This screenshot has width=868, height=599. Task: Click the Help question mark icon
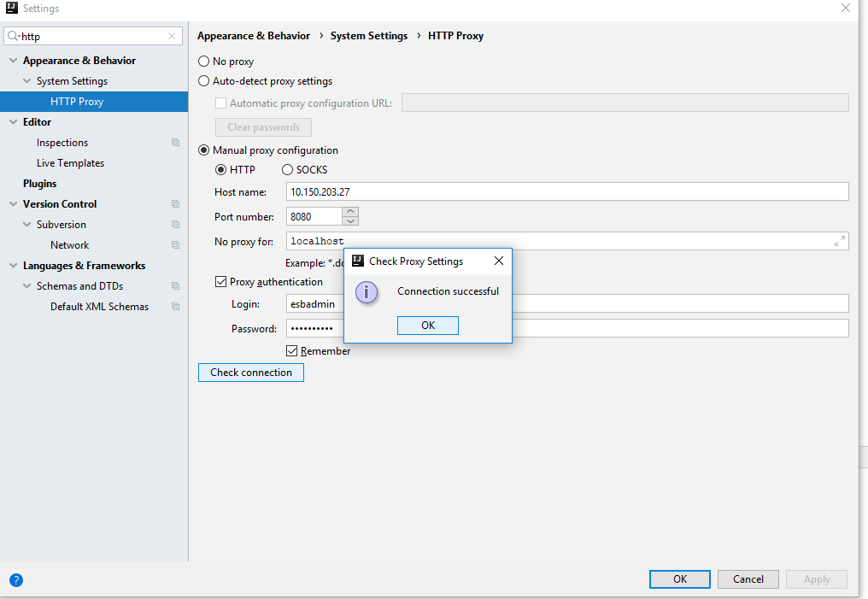coord(15,579)
